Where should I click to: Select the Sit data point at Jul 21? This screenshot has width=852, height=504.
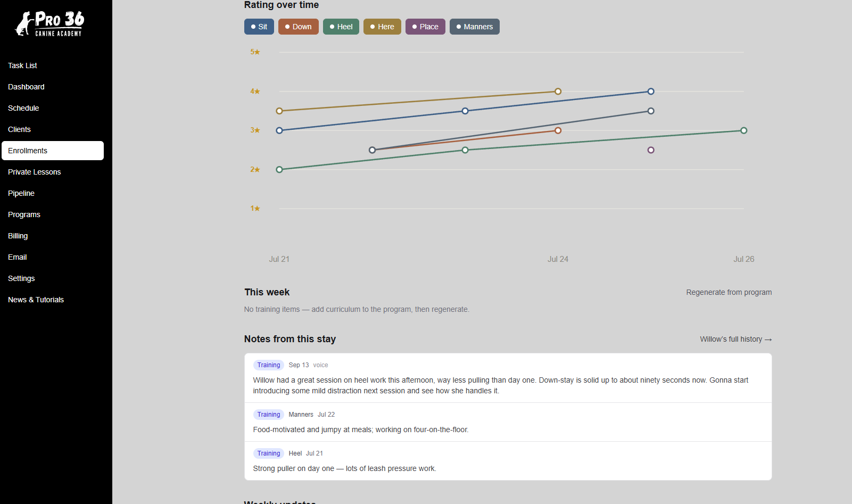coord(279,130)
